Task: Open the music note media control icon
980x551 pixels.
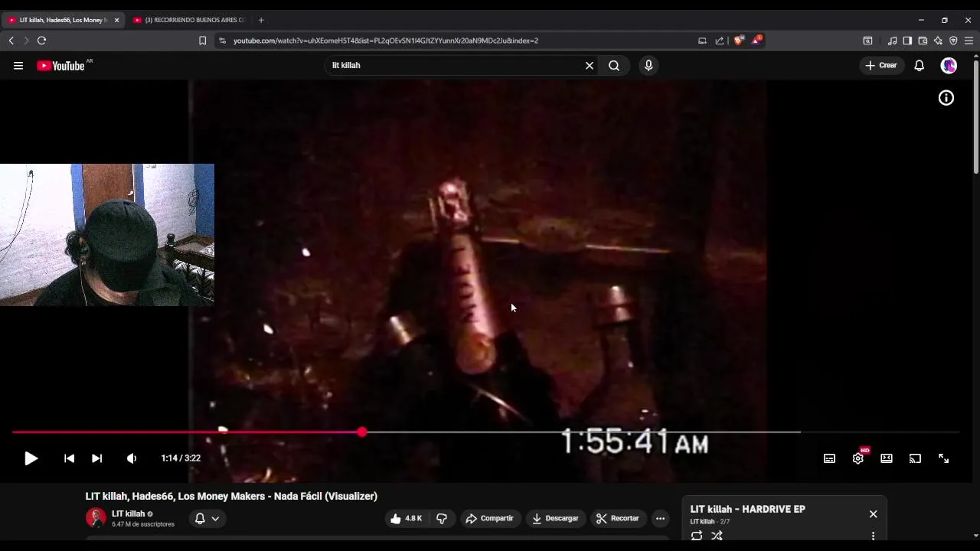Action: pyautogui.click(x=892, y=41)
